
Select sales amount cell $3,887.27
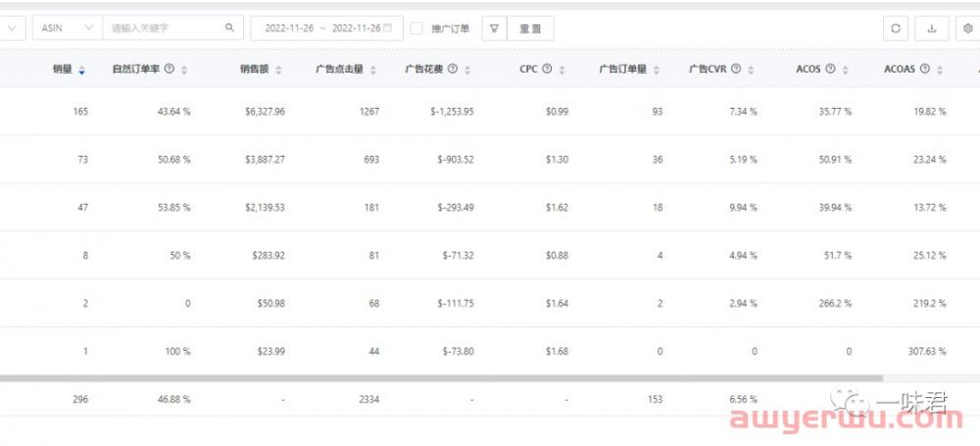tap(265, 160)
